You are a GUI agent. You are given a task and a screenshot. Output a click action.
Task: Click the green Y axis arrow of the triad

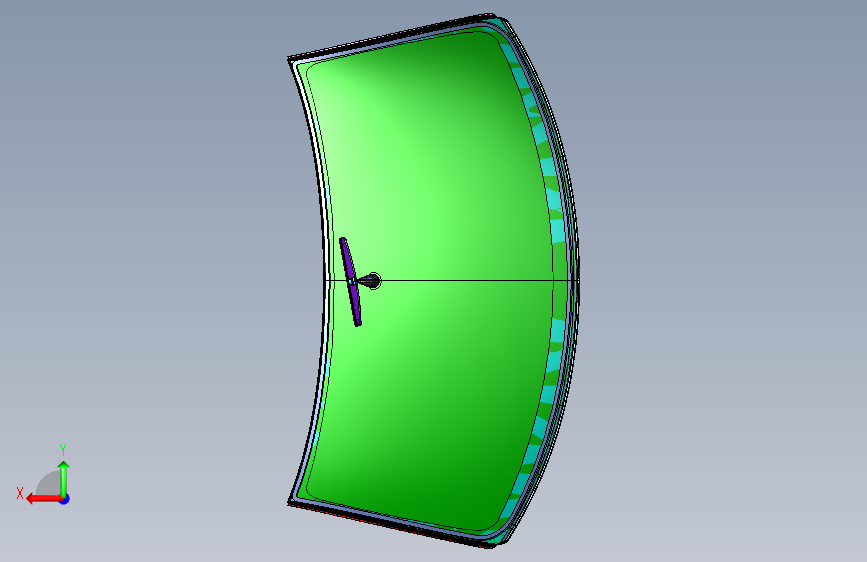64,479
